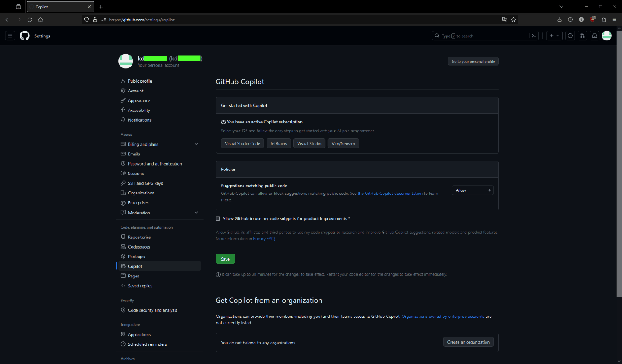This screenshot has width=622, height=364.
Task: Choose Vim/Neovim setup
Action: [343, 144]
